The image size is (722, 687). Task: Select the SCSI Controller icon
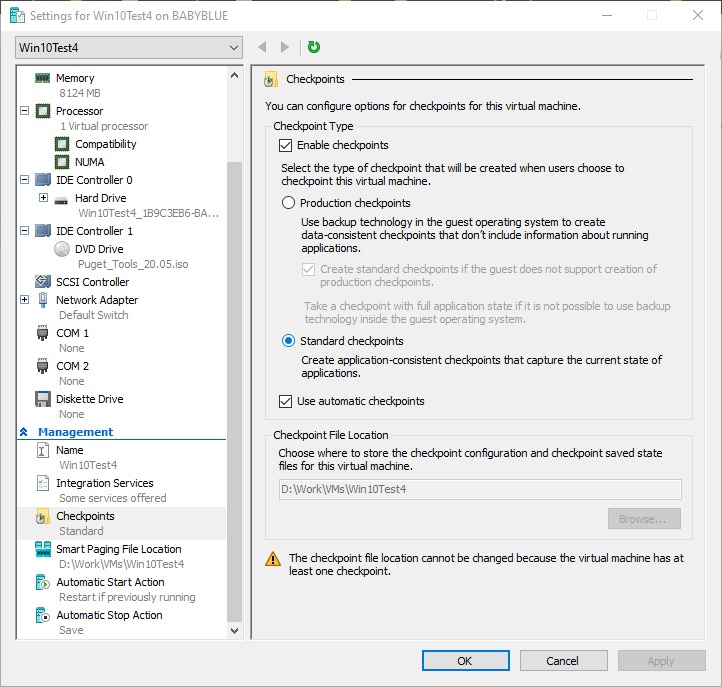click(x=43, y=282)
